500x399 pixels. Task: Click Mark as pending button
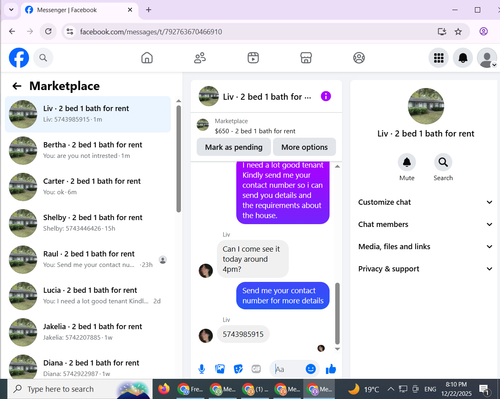click(x=233, y=147)
